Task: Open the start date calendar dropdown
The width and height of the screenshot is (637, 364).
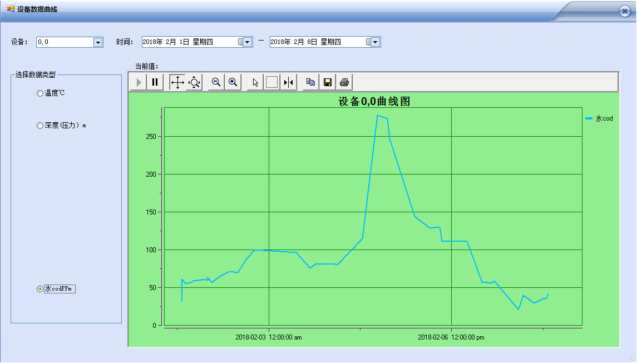Action: click(247, 42)
